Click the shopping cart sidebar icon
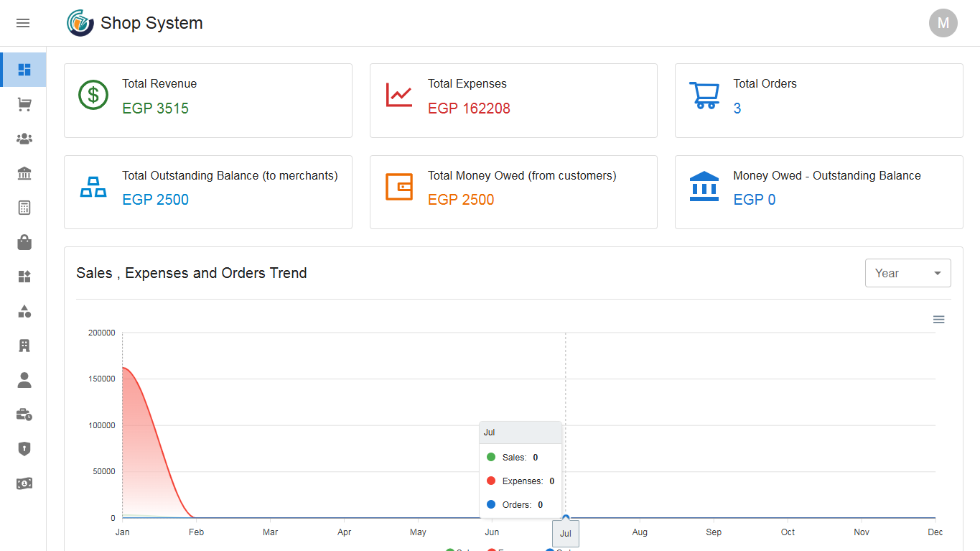 [24, 105]
